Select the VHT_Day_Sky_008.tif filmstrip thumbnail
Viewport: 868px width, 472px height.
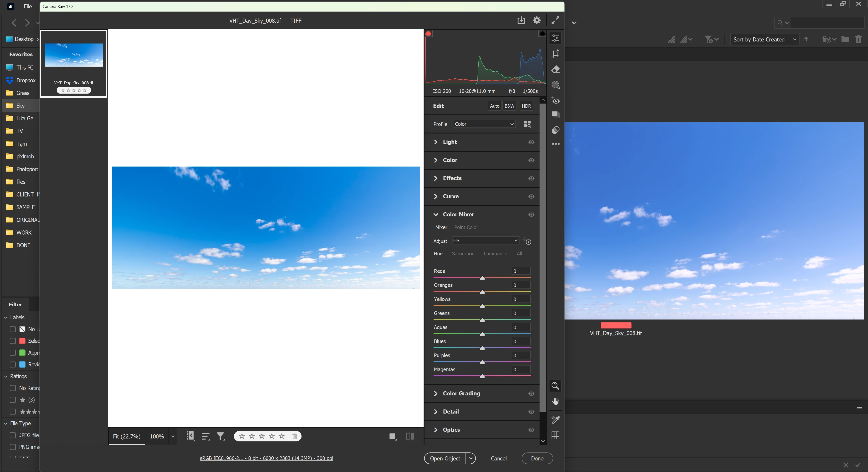click(74, 55)
